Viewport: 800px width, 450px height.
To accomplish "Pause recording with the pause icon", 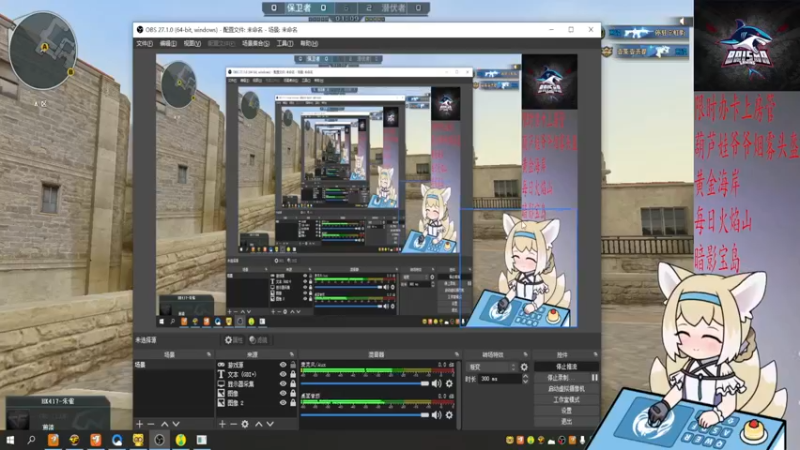I will pos(594,378).
